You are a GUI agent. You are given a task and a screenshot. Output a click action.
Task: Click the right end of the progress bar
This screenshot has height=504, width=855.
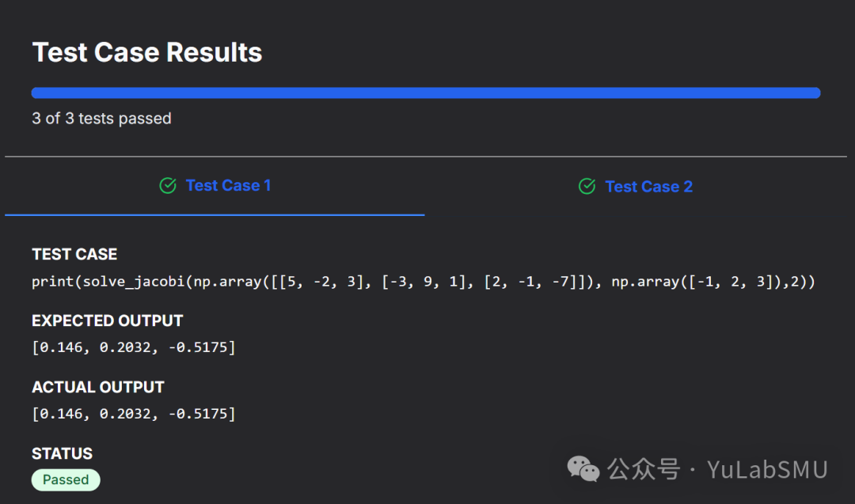[814, 93]
